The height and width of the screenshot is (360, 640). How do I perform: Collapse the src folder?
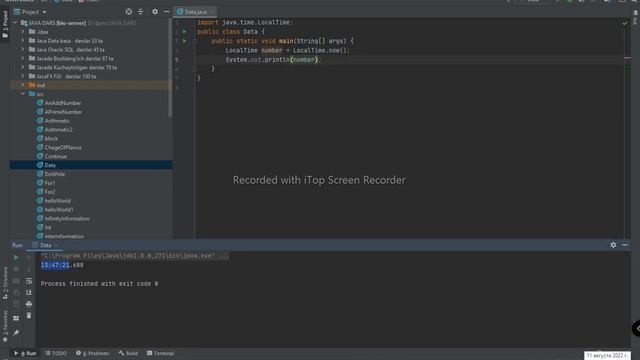point(23,94)
